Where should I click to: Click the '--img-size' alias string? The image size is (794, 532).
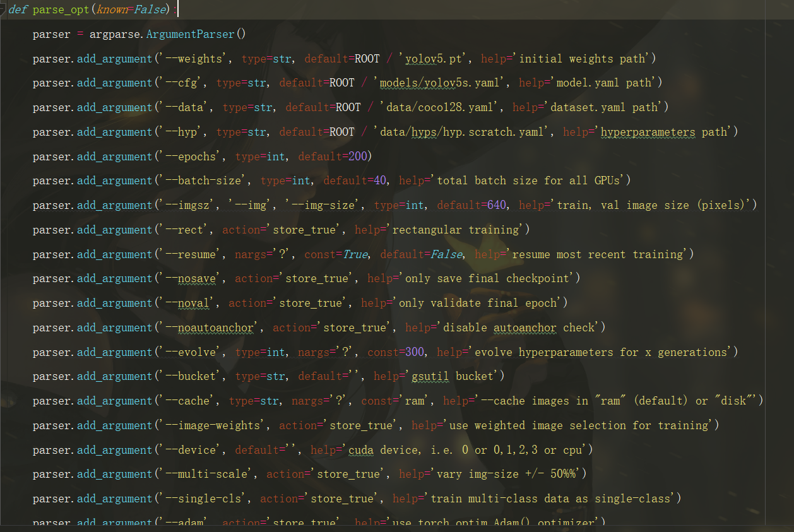(x=323, y=205)
